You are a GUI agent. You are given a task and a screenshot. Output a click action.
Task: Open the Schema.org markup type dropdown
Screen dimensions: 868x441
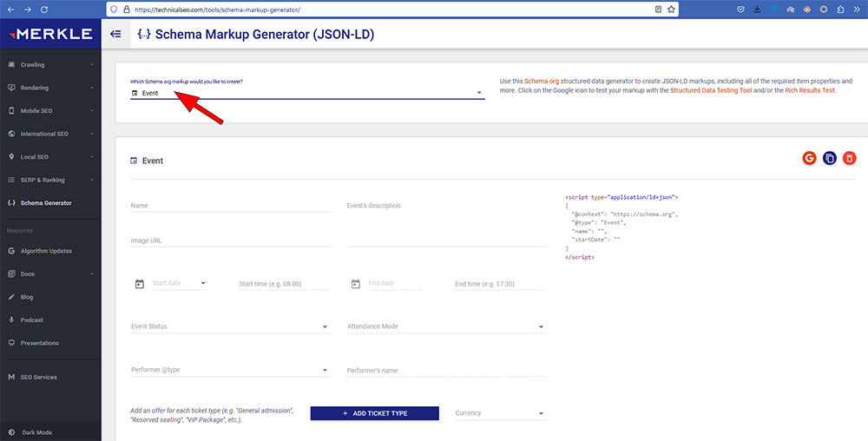tap(307, 93)
